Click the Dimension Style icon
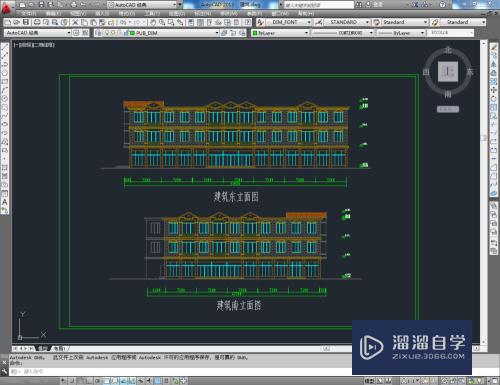This screenshot has height=385, width=500. [319, 22]
